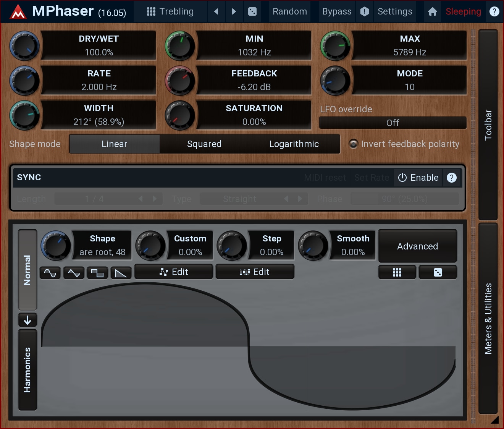
Task: Click the DRY/WET knob
Action: [x=24, y=46]
